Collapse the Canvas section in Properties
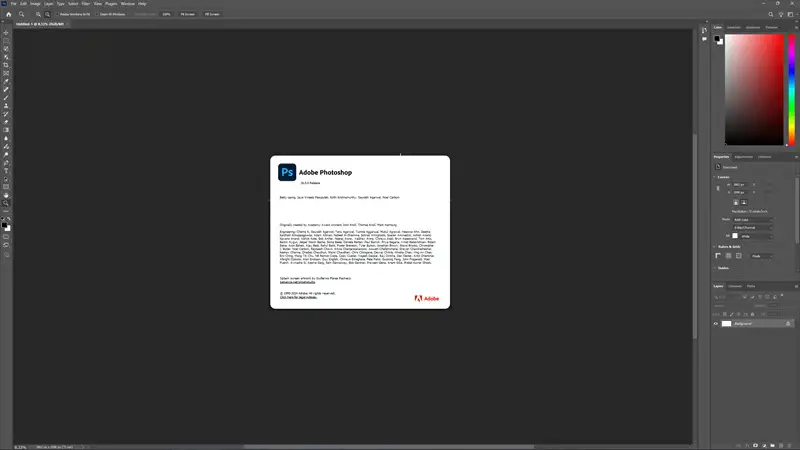 pyautogui.click(x=714, y=177)
